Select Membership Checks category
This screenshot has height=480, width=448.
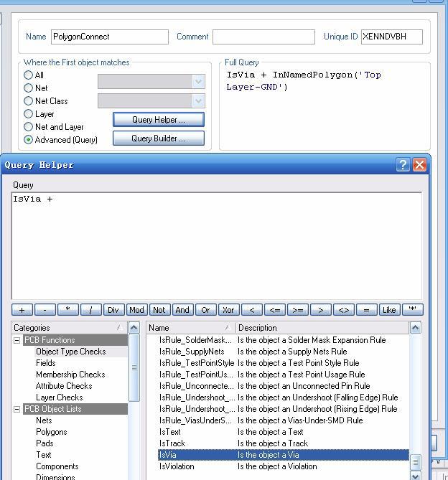[70, 375]
